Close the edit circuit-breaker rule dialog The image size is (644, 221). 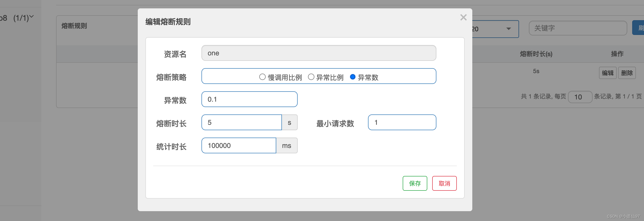pyautogui.click(x=463, y=17)
